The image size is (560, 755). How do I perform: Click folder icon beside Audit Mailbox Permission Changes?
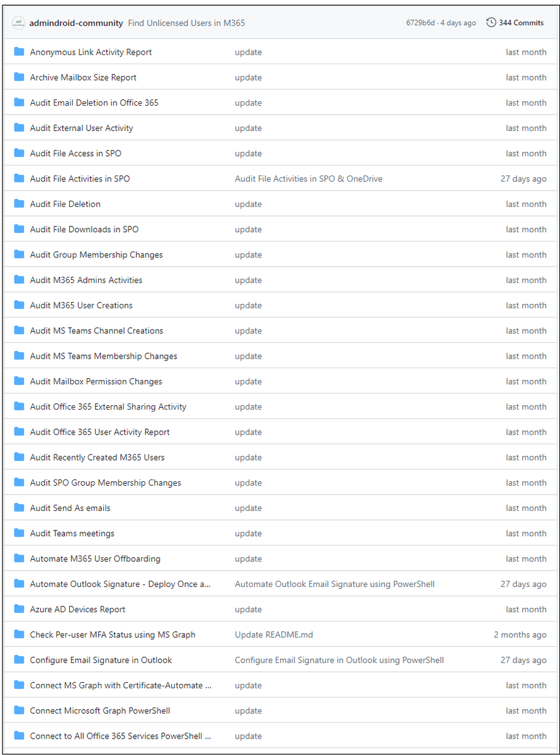(19, 381)
